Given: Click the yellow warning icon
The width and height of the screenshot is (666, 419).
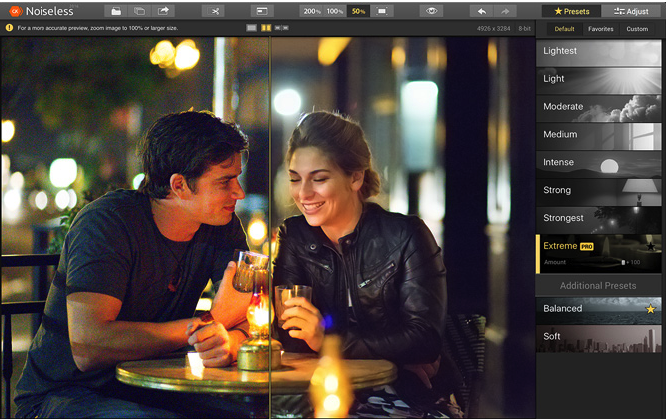Looking at the screenshot, I should tap(9, 28).
